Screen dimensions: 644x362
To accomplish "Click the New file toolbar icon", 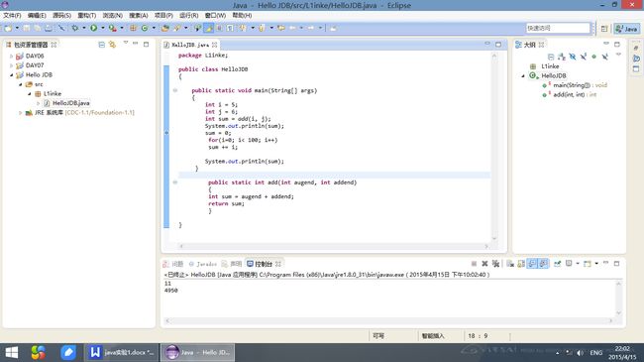I will [8, 28].
